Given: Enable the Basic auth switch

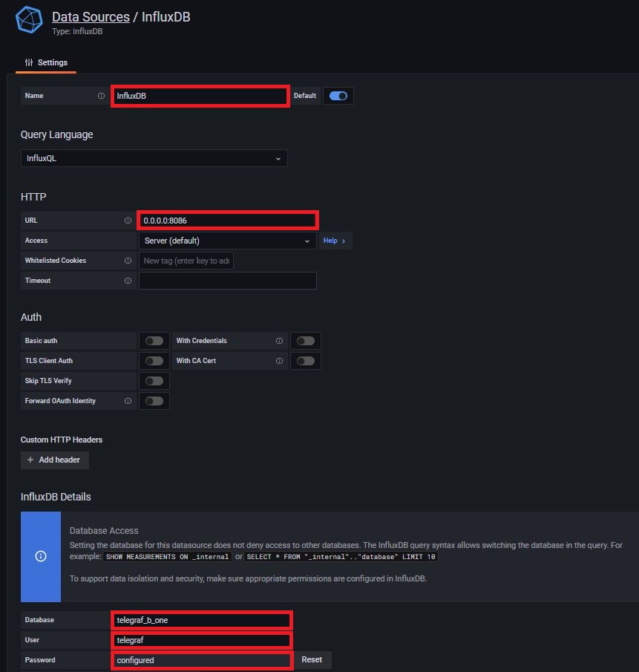Looking at the screenshot, I should click(x=154, y=341).
